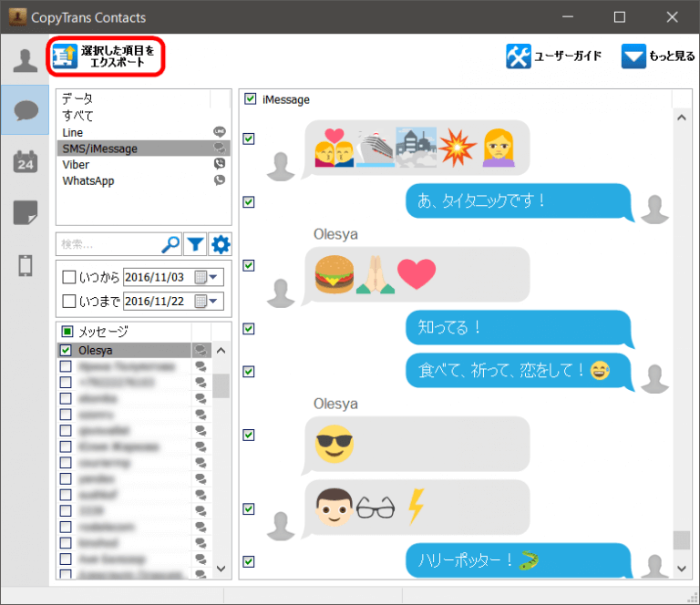
Task: Uncheck the Olesya conversation checkbox
Action: pyautogui.click(x=66, y=350)
